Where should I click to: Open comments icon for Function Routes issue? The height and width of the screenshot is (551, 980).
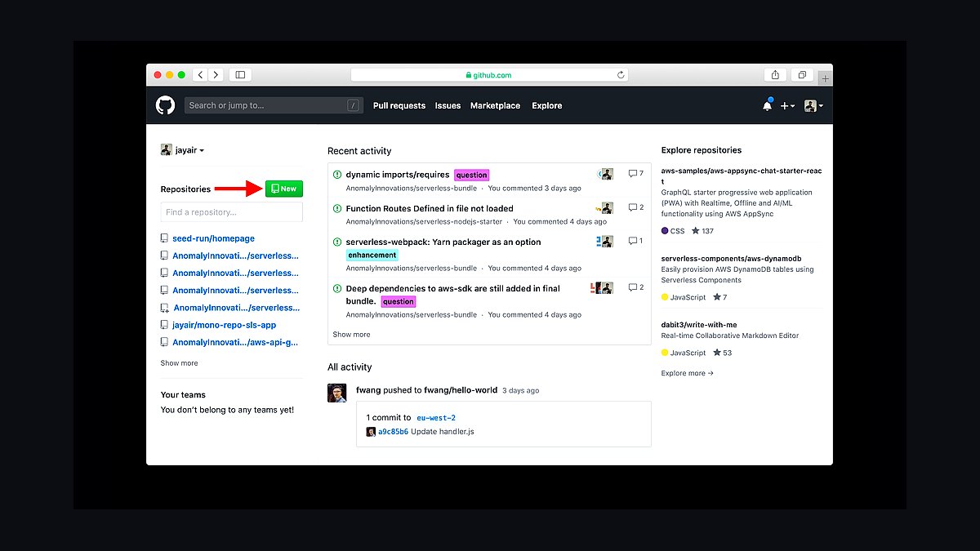[x=635, y=207]
